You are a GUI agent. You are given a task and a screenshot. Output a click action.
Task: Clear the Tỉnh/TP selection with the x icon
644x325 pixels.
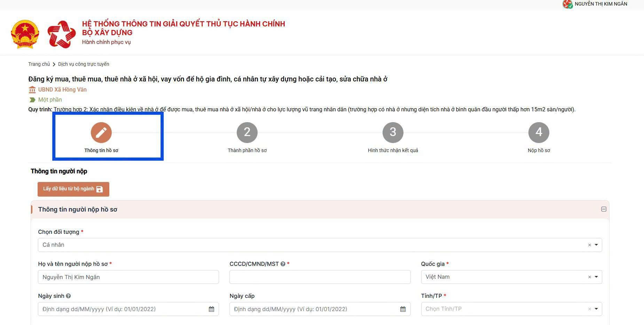[590, 309]
